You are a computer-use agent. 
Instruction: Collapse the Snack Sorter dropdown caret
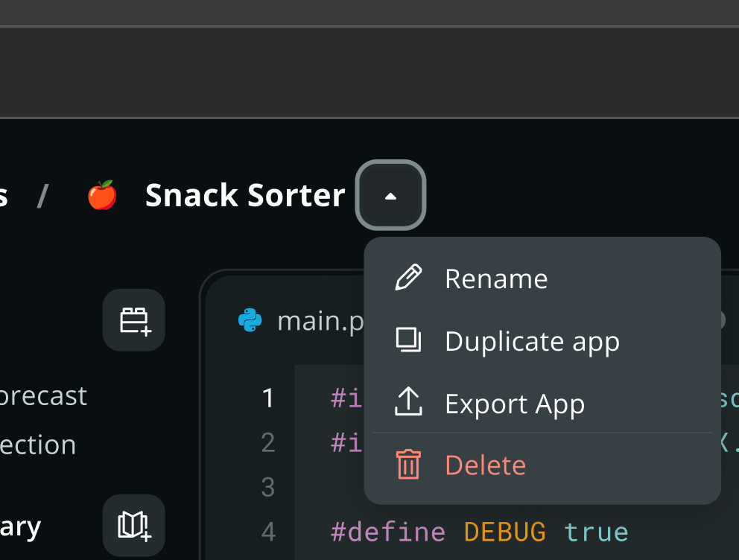click(x=390, y=195)
